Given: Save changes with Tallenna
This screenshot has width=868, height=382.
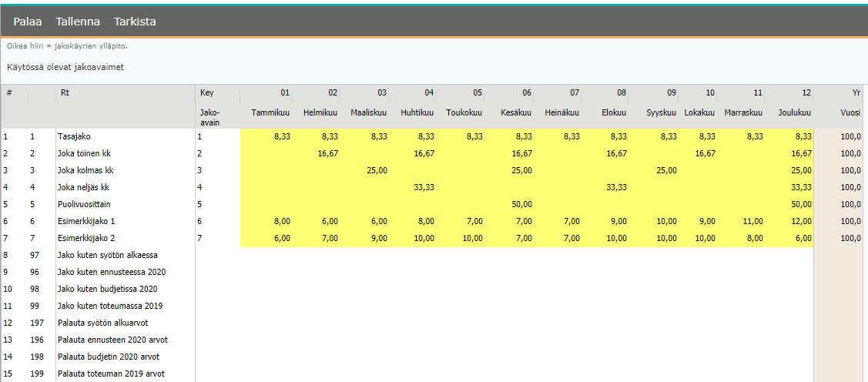Looking at the screenshot, I should [78, 22].
